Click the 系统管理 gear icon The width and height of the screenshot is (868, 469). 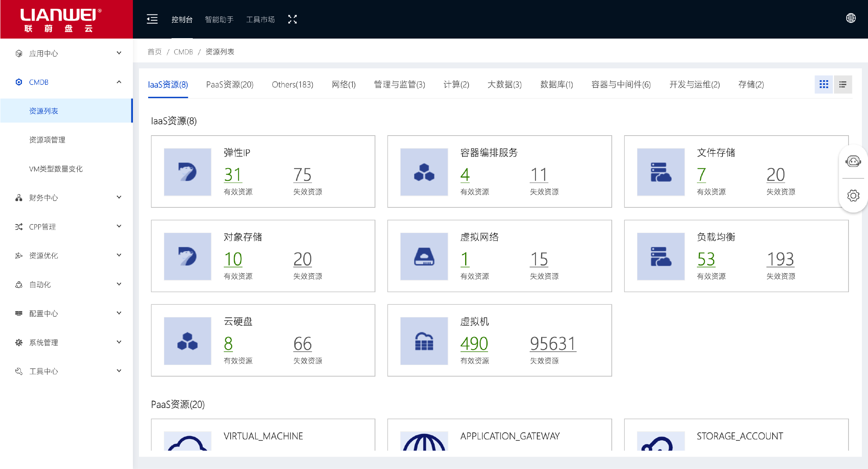click(x=19, y=342)
